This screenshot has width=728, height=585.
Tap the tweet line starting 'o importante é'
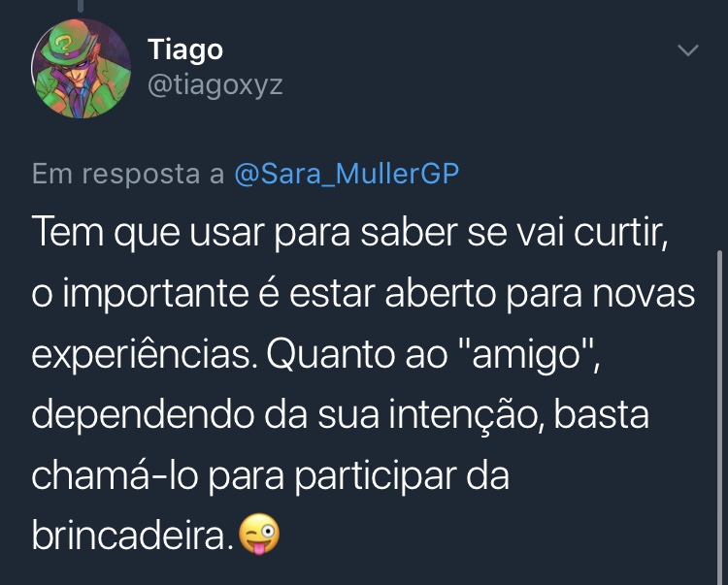(x=364, y=295)
